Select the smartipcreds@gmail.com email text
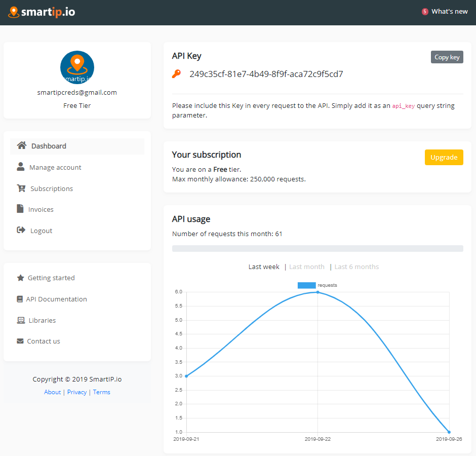The height and width of the screenshot is (456, 476). coord(77,92)
